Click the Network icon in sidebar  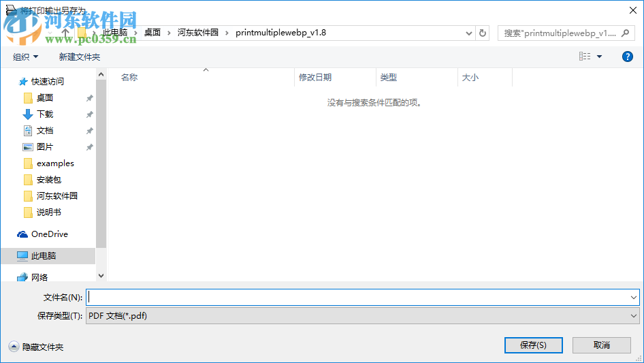[x=22, y=277]
